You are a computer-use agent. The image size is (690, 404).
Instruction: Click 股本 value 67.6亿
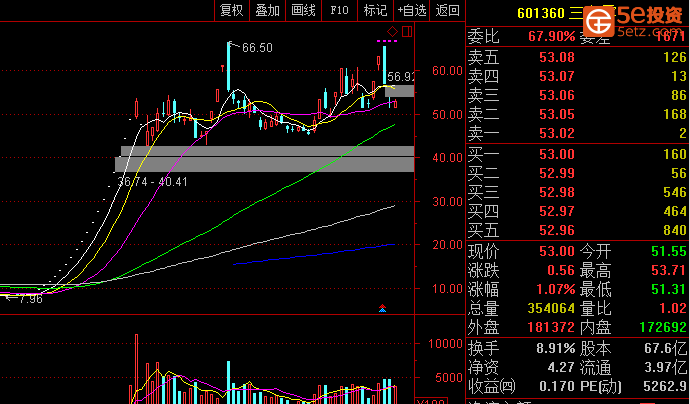[666, 348]
